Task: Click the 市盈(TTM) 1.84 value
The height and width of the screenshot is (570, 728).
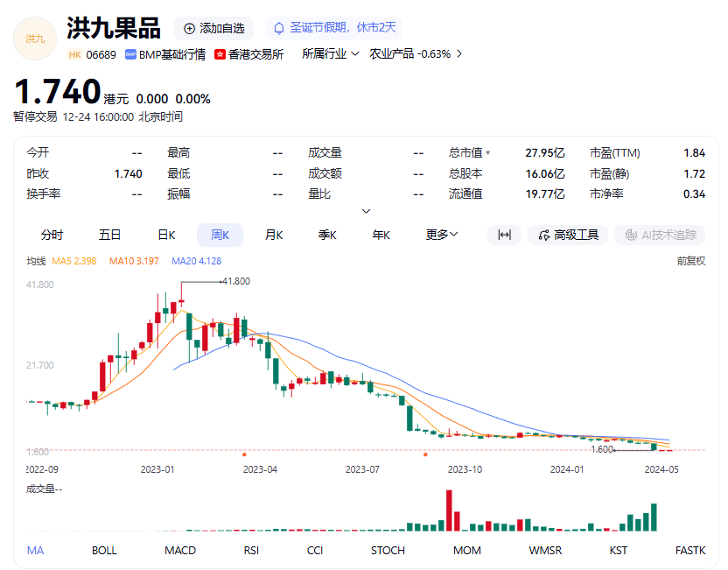Action: pyautogui.click(x=694, y=153)
